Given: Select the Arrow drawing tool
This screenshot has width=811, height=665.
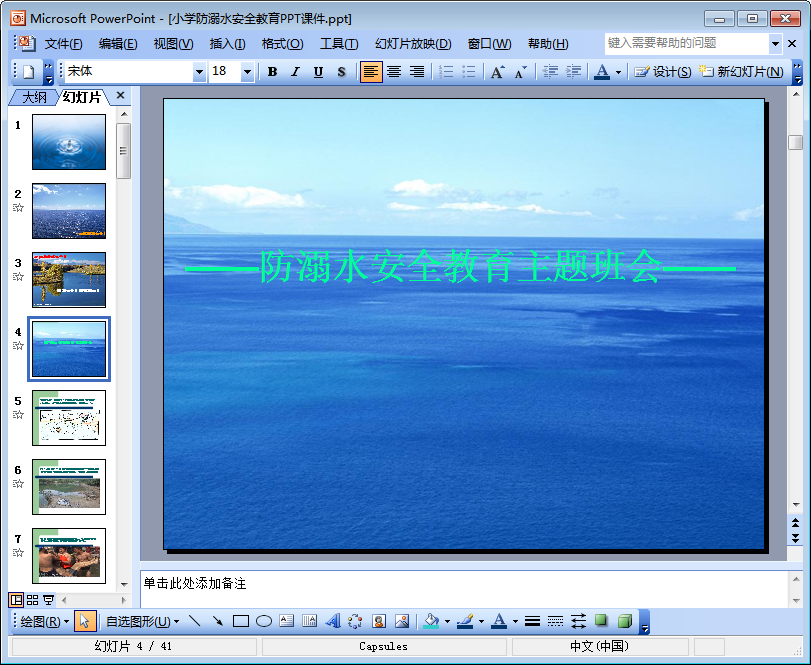Looking at the screenshot, I should tap(218, 621).
